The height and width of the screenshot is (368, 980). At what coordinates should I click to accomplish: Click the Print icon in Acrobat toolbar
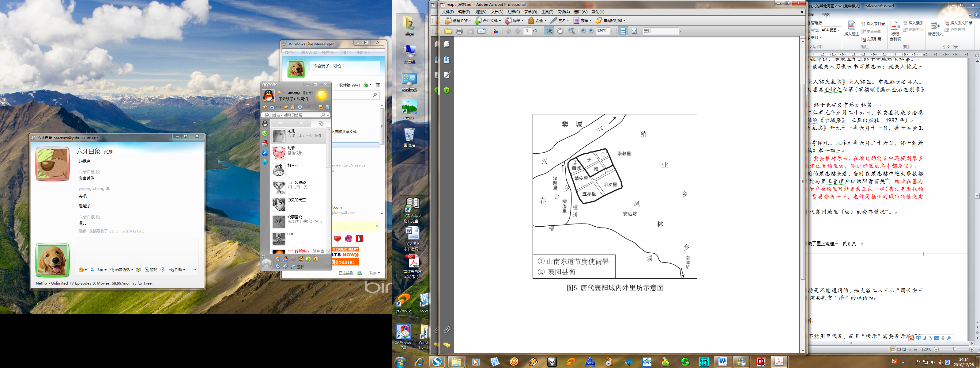coord(459,31)
